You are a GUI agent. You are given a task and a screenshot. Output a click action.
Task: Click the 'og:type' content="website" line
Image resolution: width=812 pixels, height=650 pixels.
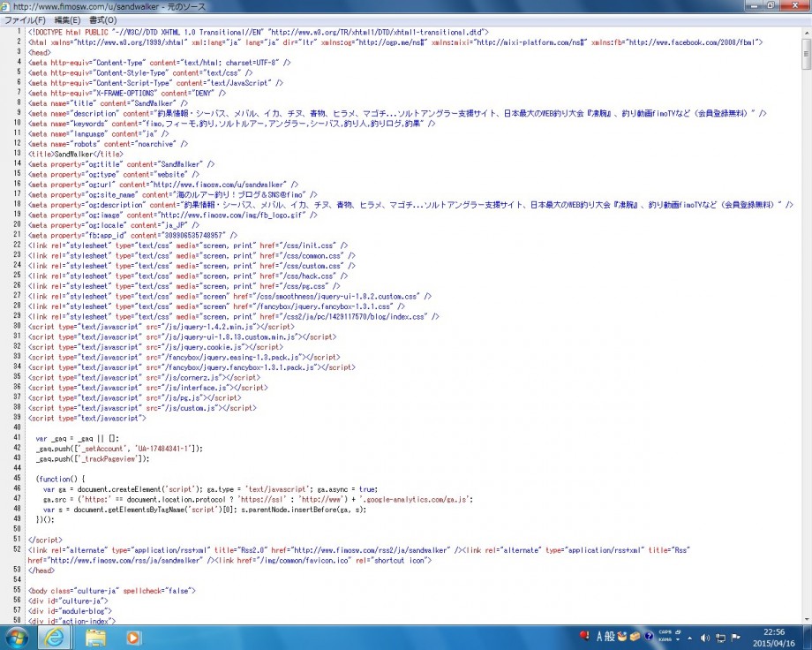pyautogui.click(x=113, y=175)
